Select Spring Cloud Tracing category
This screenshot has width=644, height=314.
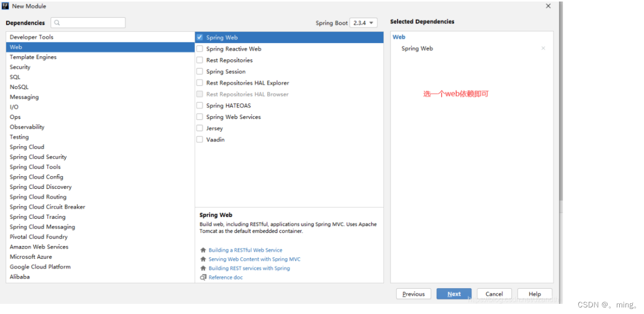pyautogui.click(x=100, y=217)
